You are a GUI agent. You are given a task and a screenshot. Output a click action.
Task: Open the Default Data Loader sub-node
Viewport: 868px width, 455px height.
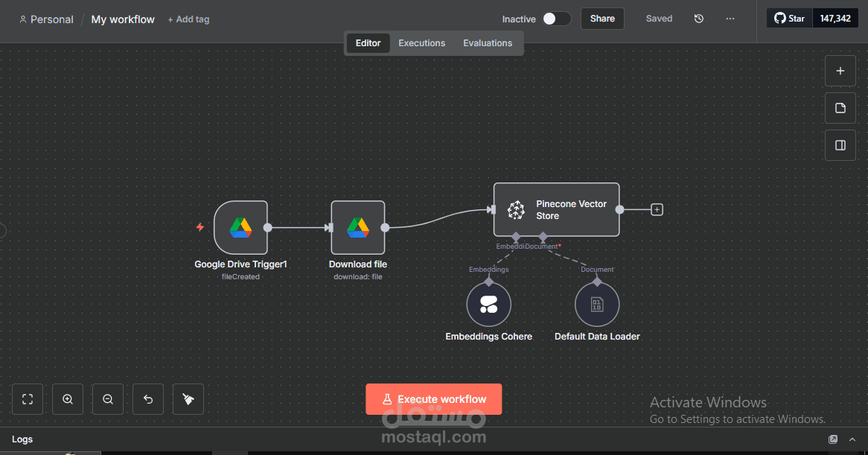[x=597, y=305]
